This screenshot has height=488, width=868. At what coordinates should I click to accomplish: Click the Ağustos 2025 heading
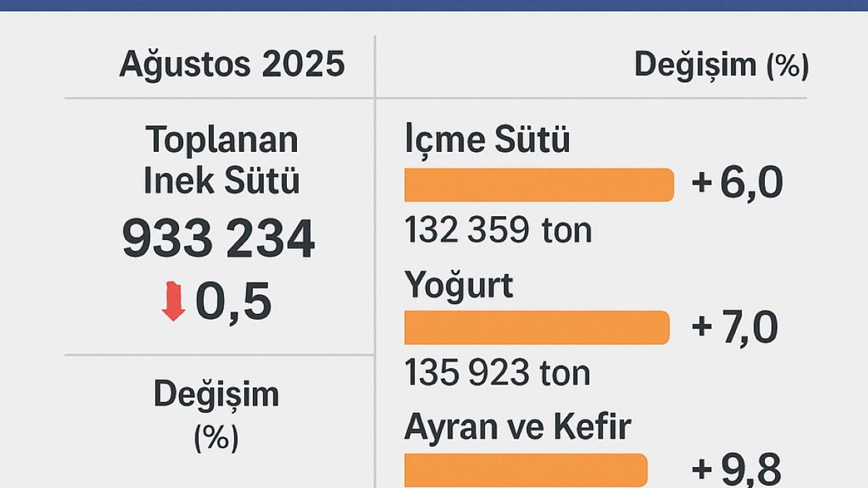coord(232,65)
